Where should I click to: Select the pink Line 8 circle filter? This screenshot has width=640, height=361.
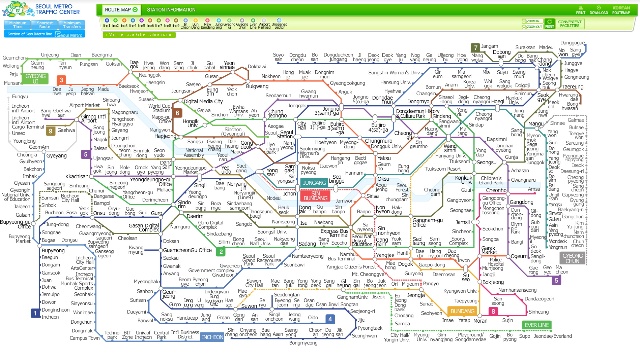pyautogui.click(x=167, y=20)
